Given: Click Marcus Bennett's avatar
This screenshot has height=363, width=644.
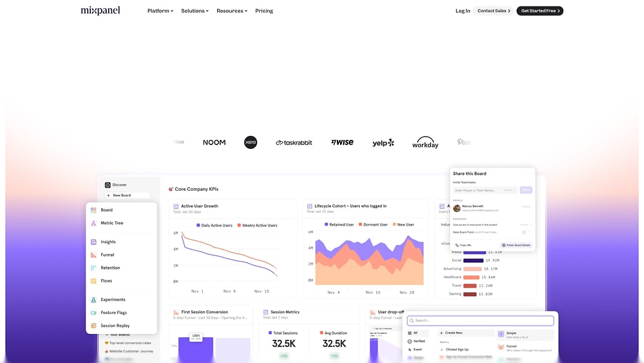Looking at the screenshot, I should 457,208.
